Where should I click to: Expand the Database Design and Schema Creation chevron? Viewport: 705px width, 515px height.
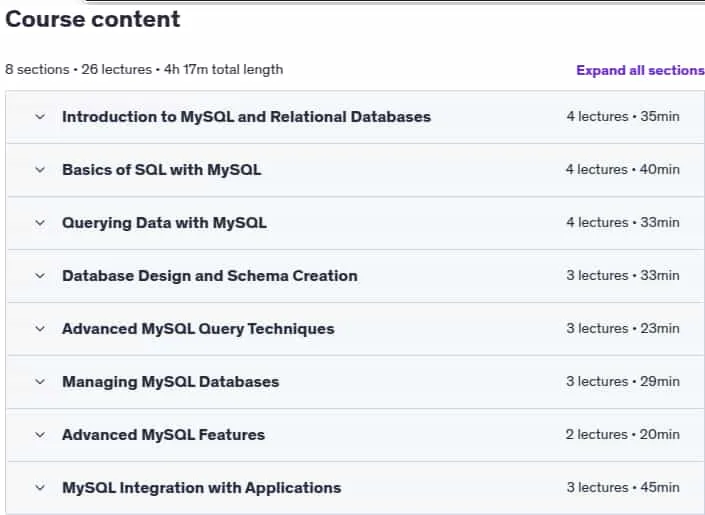pos(40,276)
